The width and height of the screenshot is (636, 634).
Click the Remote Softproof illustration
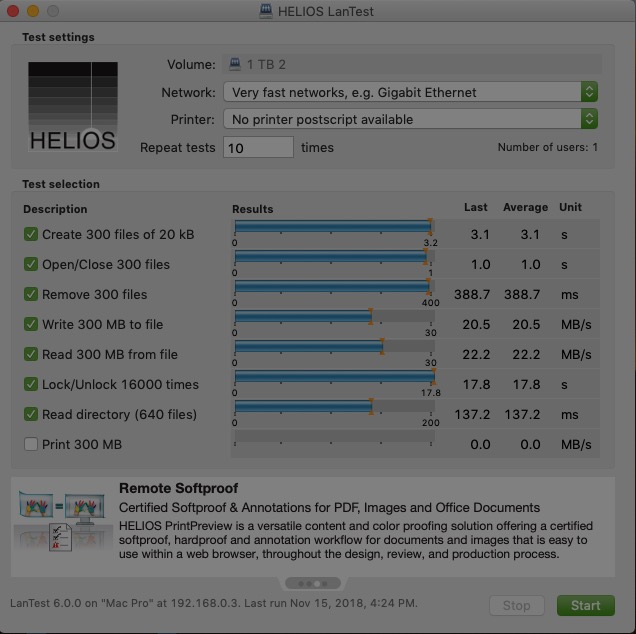pos(62,521)
